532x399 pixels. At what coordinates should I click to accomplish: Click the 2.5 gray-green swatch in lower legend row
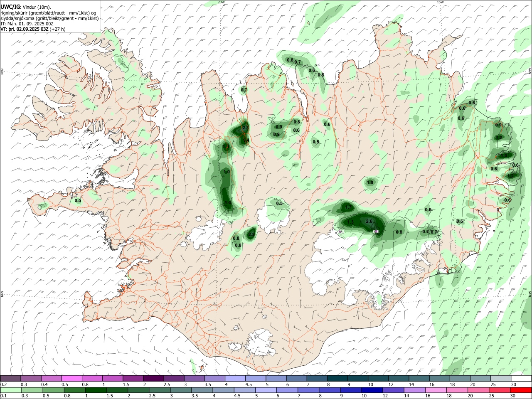(159, 390)
